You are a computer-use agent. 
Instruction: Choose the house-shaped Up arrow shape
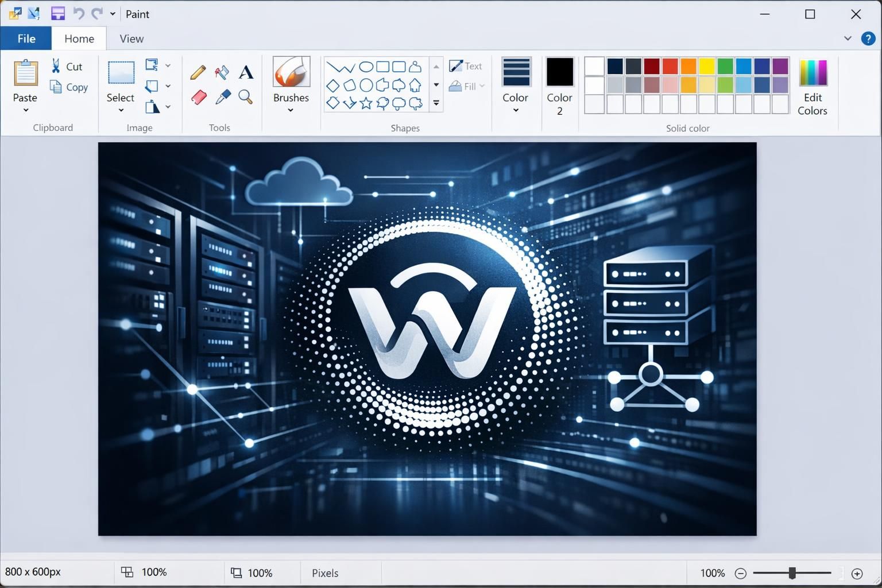415,86
